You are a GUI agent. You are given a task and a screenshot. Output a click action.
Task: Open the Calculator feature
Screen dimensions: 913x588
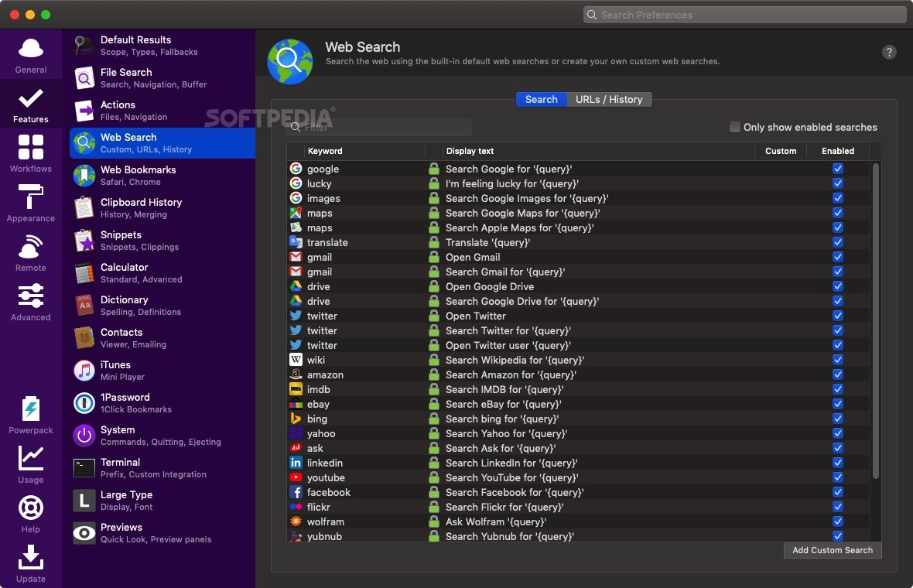tap(162, 273)
